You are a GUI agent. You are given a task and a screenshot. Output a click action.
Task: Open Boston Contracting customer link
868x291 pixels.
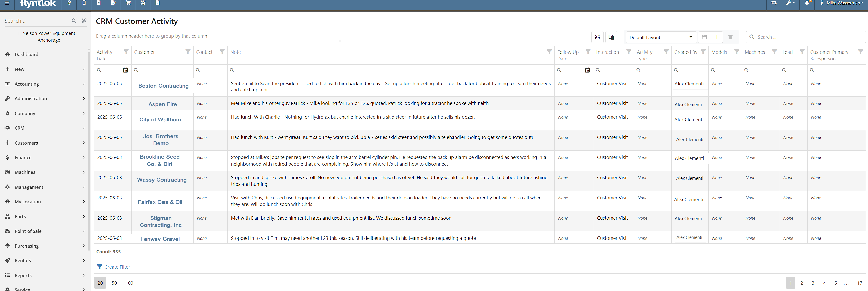(164, 86)
